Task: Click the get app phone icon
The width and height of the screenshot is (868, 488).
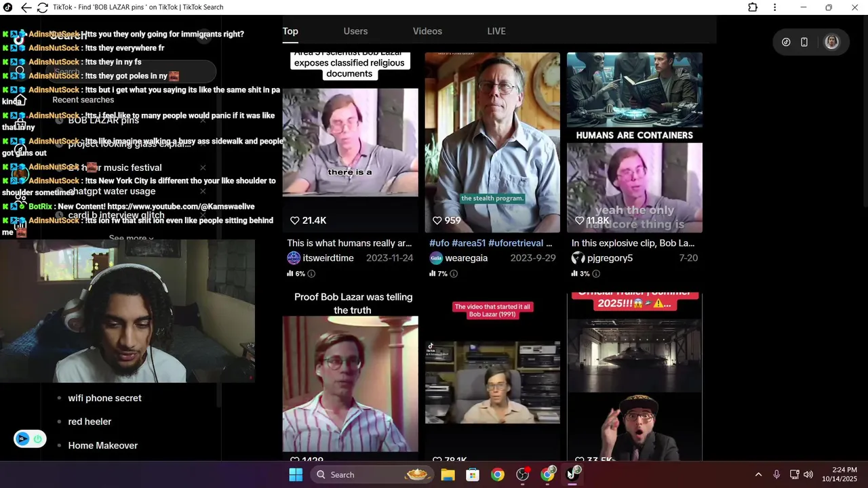Action: [804, 42]
